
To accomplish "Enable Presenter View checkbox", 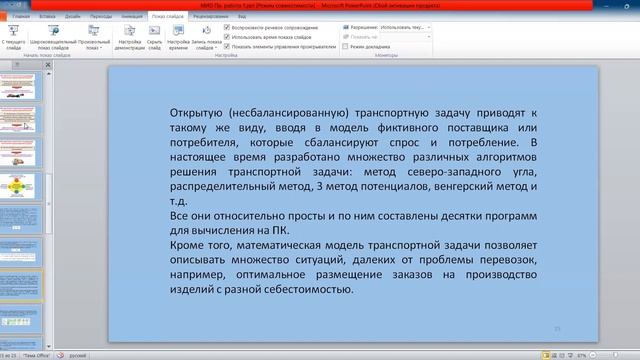I will 345,47.
